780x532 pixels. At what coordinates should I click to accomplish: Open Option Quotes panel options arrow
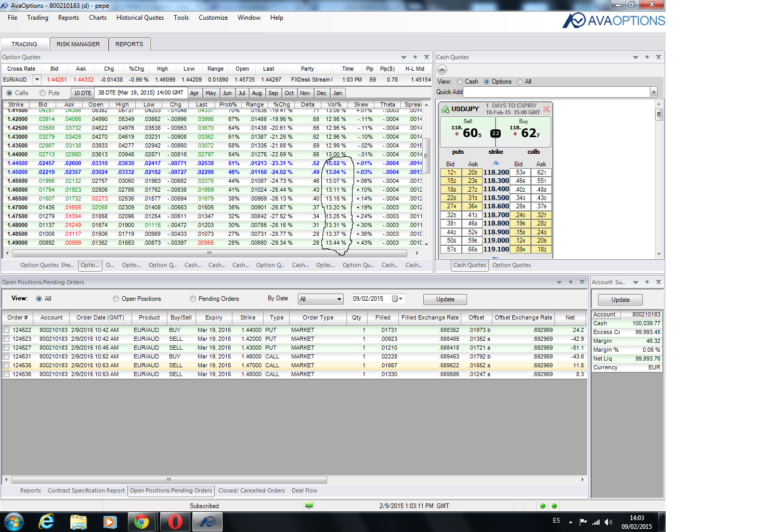tap(404, 57)
